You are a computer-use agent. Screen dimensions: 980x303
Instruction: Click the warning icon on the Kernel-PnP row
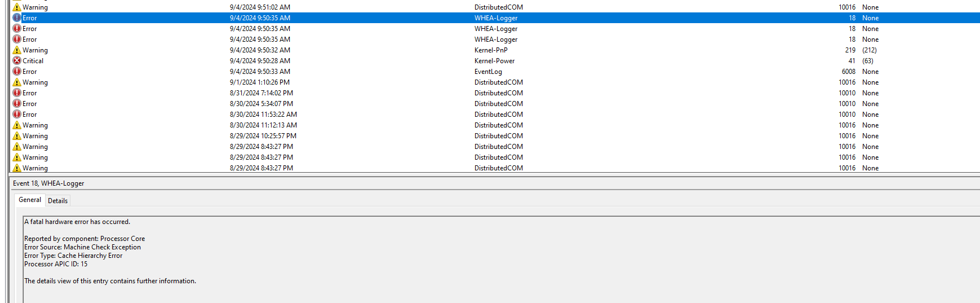(x=17, y=50)
